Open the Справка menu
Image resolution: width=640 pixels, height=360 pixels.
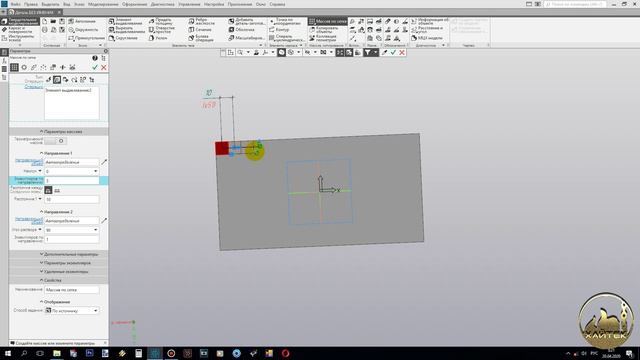point(278,4)
